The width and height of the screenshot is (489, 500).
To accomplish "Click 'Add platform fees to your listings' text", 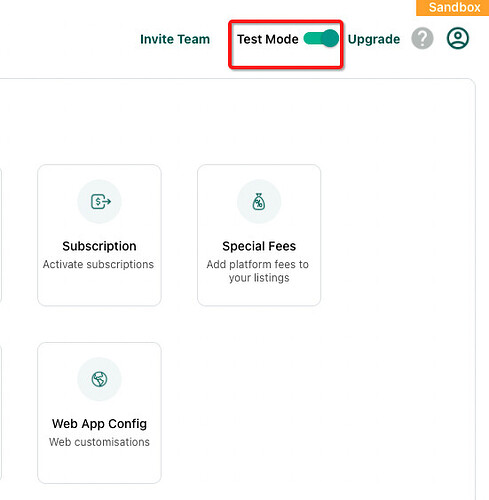I will click(x=258, y=271).
